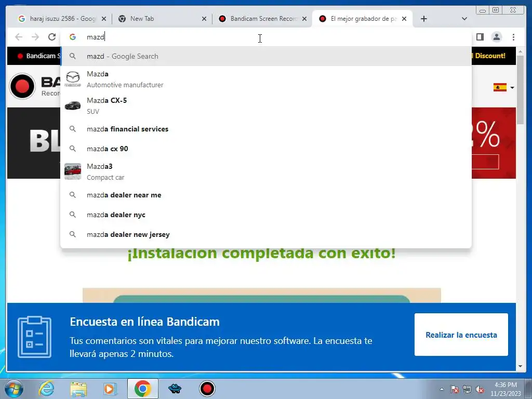Open the hat-shaped app on taskbar
This screenshot has width=532, height=399.
[x=175, y=389]
